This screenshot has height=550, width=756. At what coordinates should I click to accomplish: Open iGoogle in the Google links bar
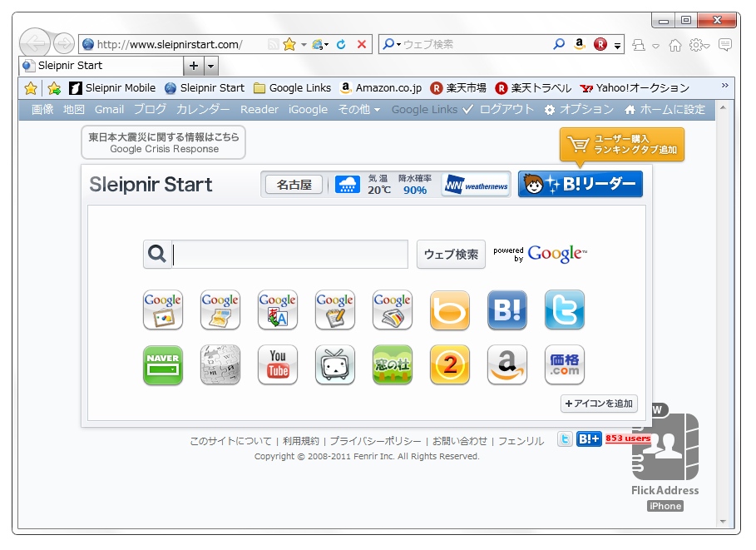[x=308, y=110]
